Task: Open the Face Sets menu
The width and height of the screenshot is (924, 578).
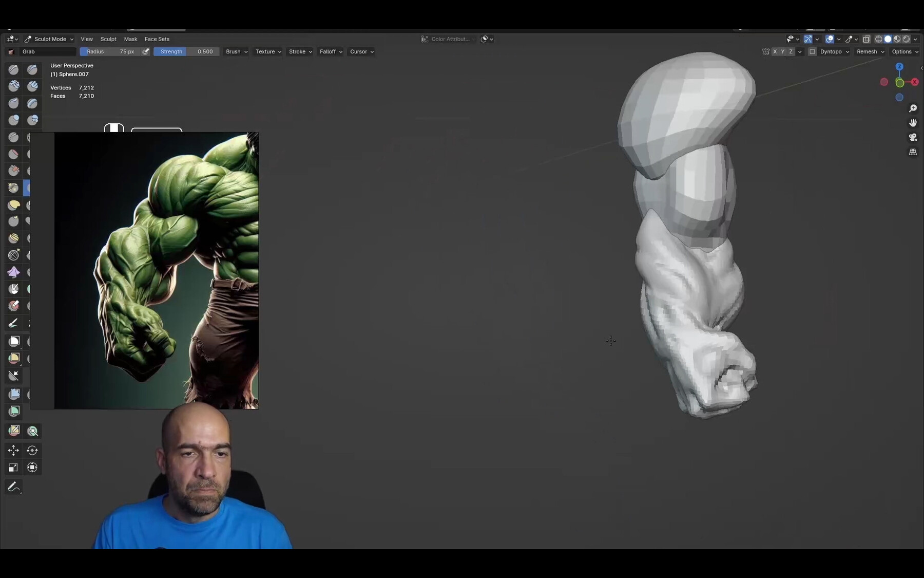Action: click(x=157, y=39)
